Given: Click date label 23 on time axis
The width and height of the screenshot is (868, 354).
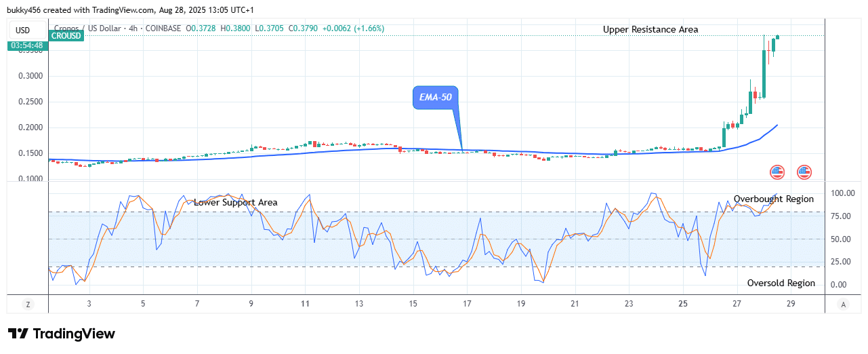Looking at the screenshot, I should pyautogui.click(x=629, y=304).
